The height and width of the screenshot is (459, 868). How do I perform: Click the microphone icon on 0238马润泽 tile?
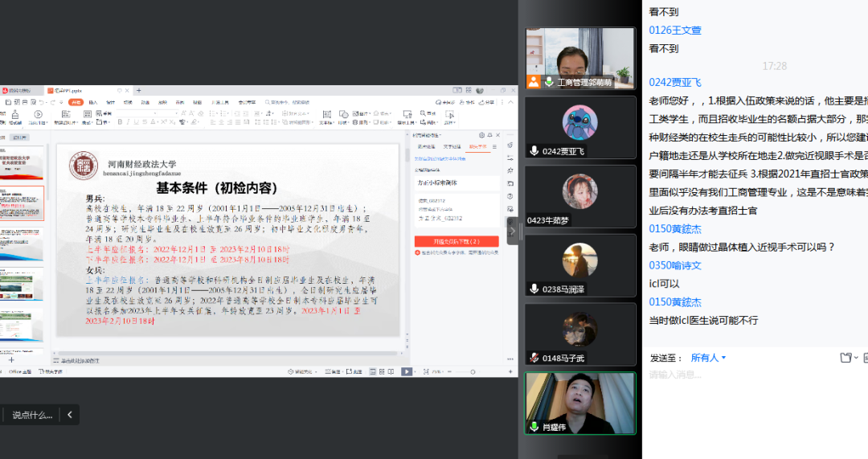pos(534,289)
